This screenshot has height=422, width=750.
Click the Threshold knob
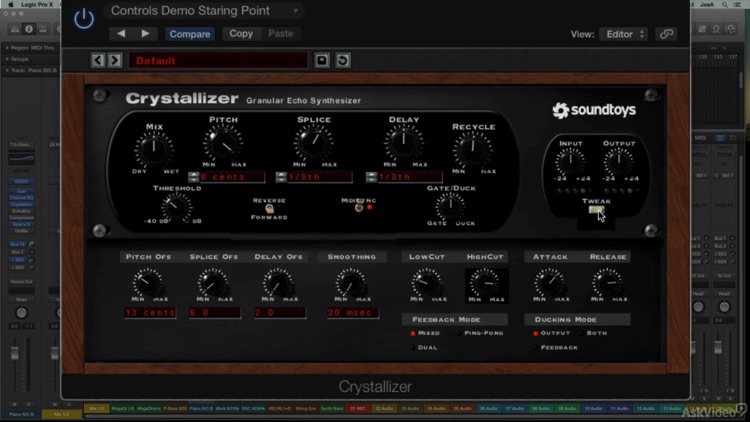[x=176, y=208]
